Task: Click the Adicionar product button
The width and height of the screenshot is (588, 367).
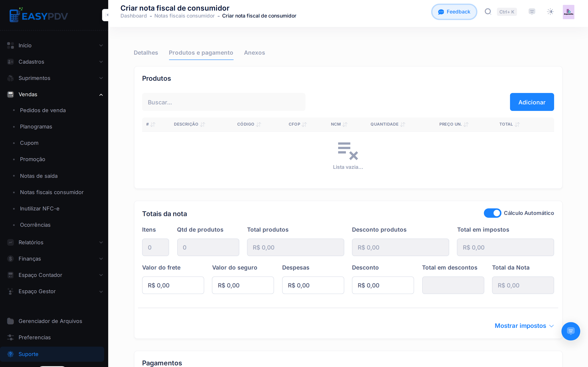Action: click(x=532, y=102)
